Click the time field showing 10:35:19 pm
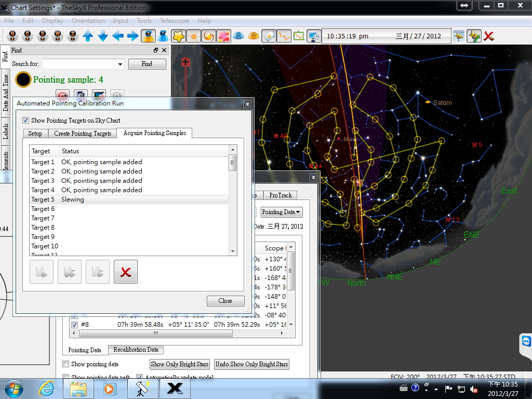This screenshot has height=399, width=532. [x=348, y=36]
